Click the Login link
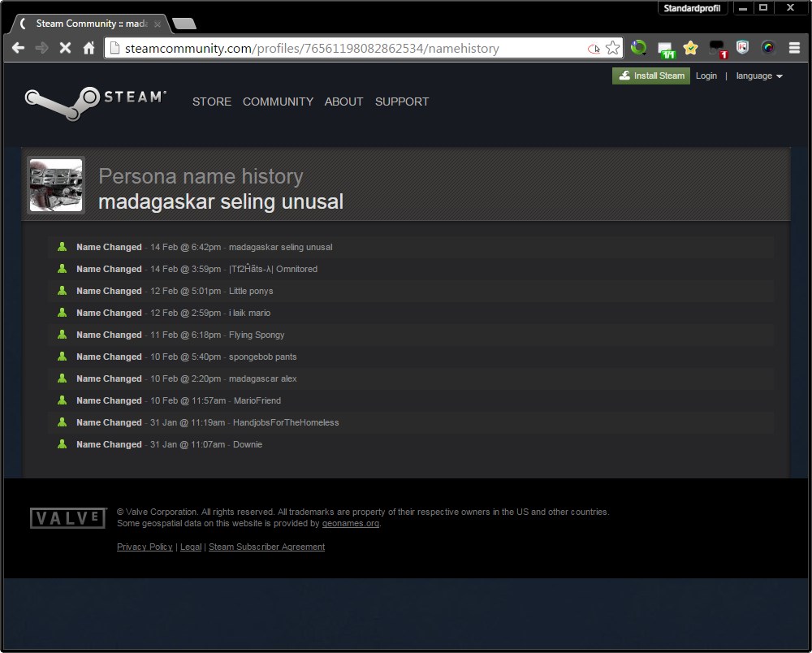812x653 pixels. (x=706, y=76)
